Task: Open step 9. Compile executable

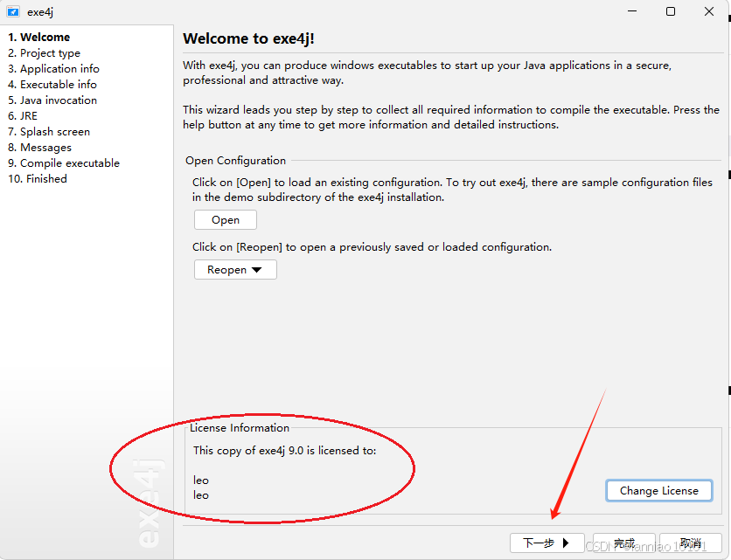Action: [x=64, y=163]
